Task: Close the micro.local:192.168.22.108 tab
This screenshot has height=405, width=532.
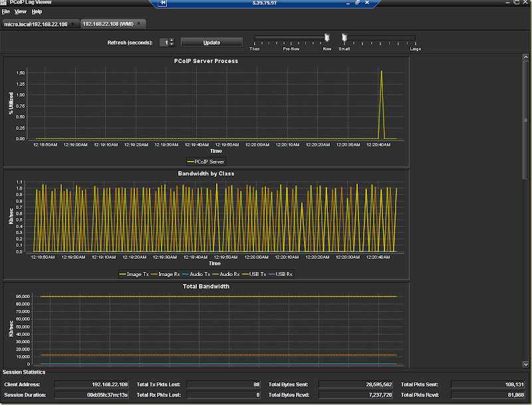Action: tap(72, 24)
